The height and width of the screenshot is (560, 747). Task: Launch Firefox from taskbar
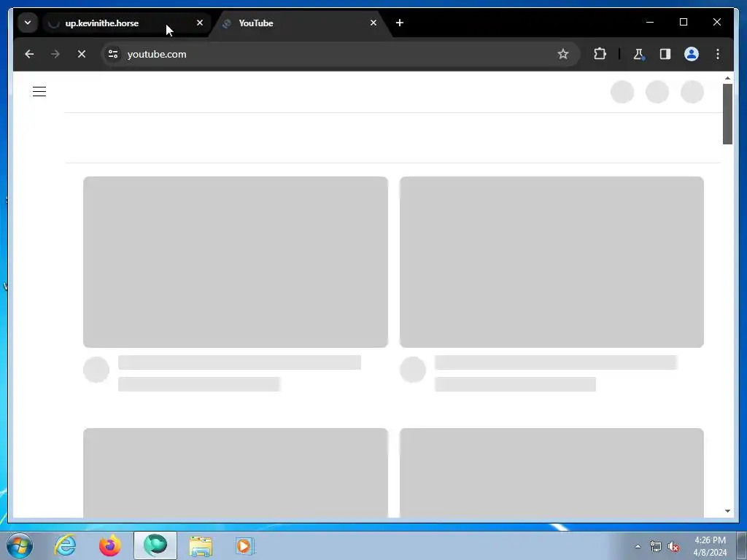click(110, 545)
